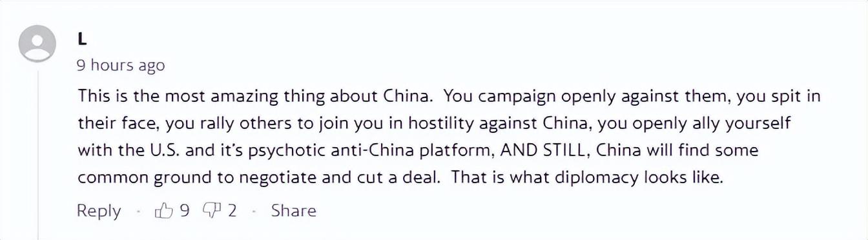Viewport: 868px width, 240px height.
Task: Click the thumbs down icon
Action: [211, 210]
